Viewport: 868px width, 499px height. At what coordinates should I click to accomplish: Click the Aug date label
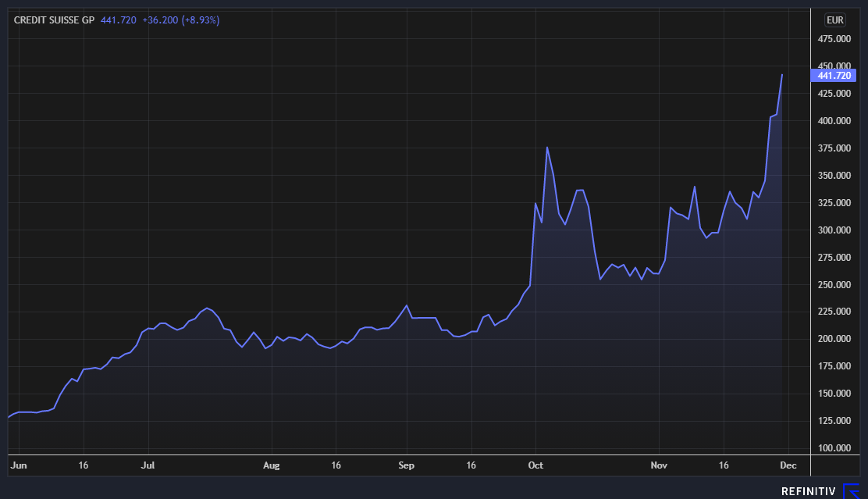point(272,465)
